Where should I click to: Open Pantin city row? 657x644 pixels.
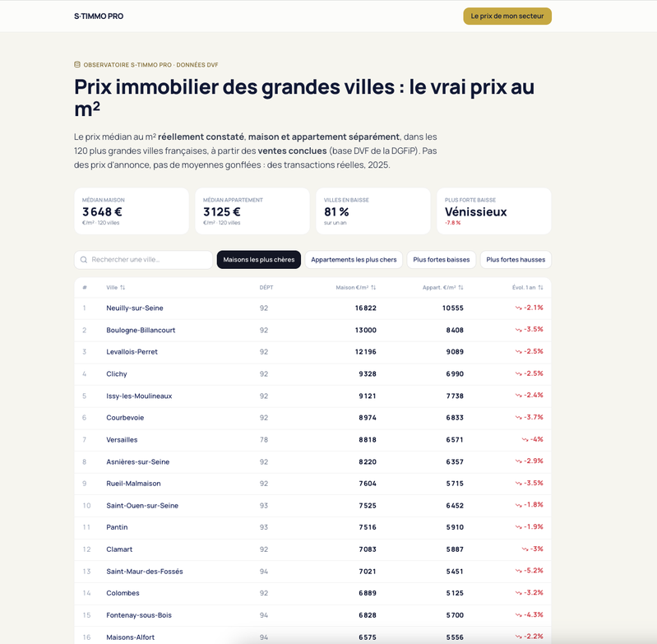point(312,527)
